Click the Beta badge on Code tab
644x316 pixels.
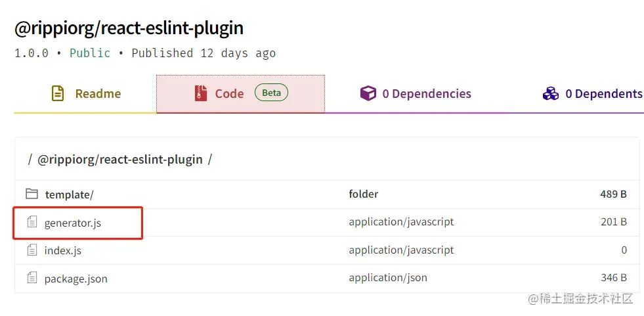click(271, 93)
